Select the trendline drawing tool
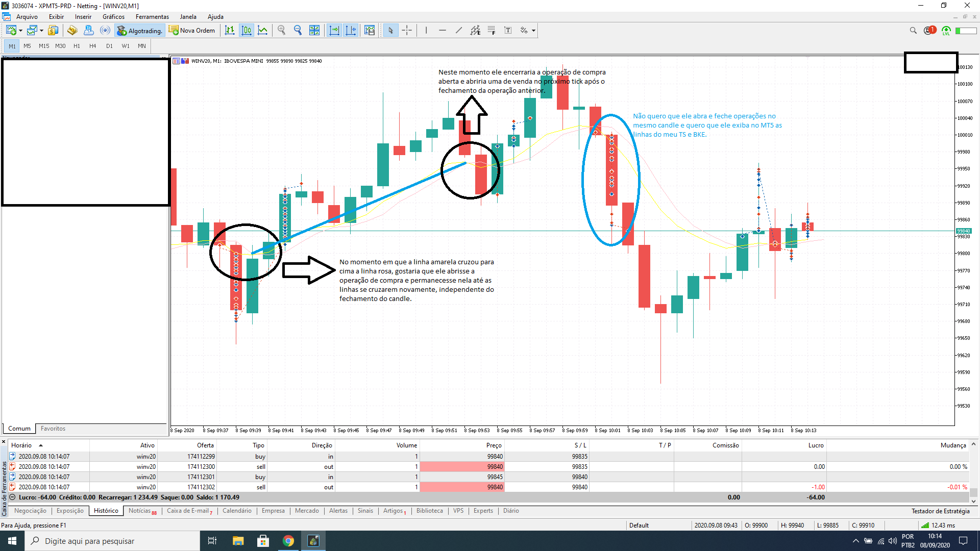This screenshot has height=551, width=980. click(x=459, y=31)
